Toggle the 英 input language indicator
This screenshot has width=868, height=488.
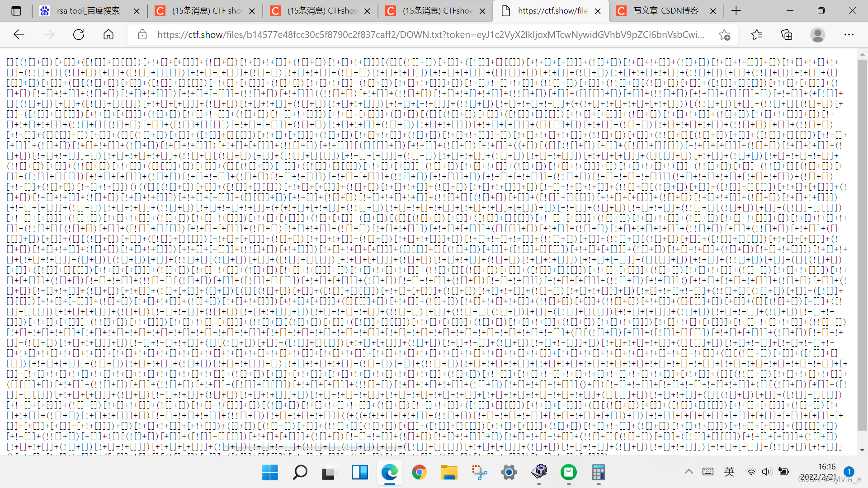pos(729,472)
